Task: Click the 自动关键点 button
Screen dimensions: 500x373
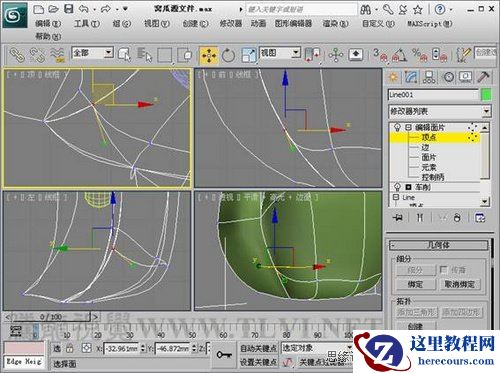Action: click(x=258, y=348)
